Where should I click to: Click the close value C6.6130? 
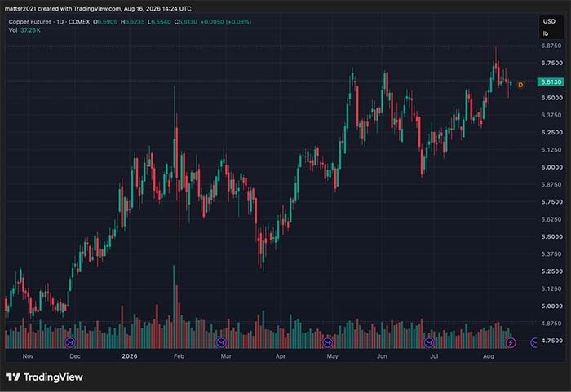[186, 22]
